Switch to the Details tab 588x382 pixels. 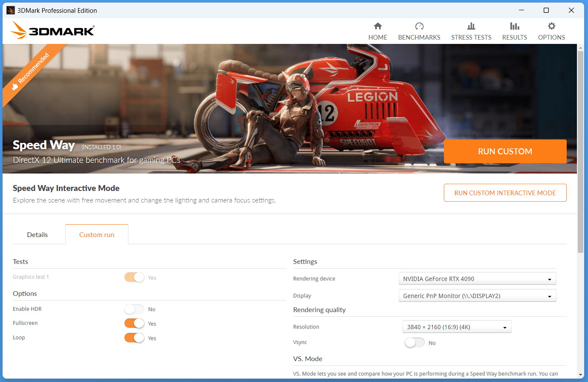tap(38, 234)
